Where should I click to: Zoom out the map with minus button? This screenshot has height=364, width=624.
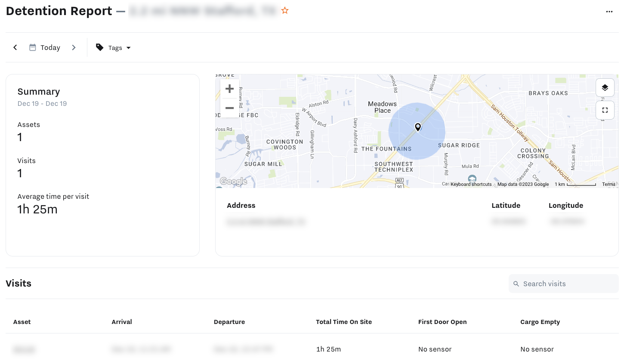point(229,108)
